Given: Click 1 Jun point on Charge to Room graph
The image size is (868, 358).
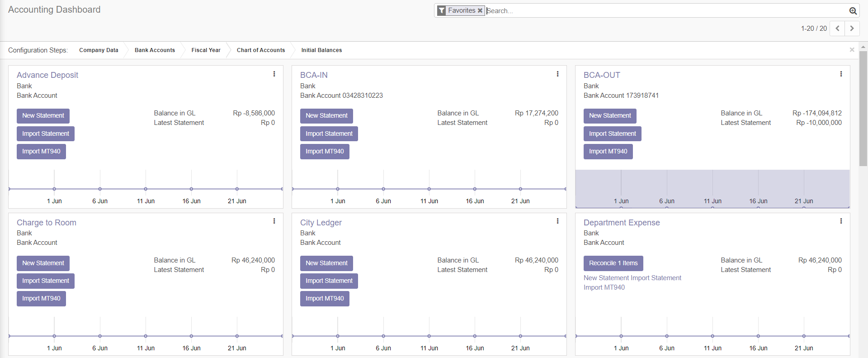Looking at the screenshot, I should tap(54, 336).
